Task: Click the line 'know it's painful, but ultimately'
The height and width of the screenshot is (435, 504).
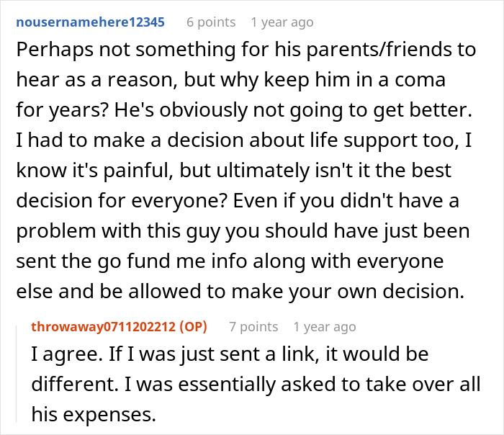Action: point(234,171)
